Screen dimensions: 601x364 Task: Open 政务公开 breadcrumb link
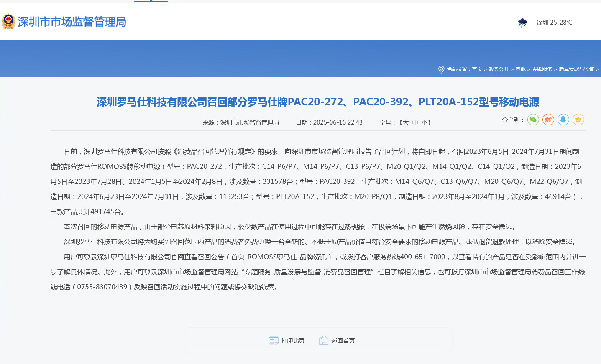click(x=499, y=69)
